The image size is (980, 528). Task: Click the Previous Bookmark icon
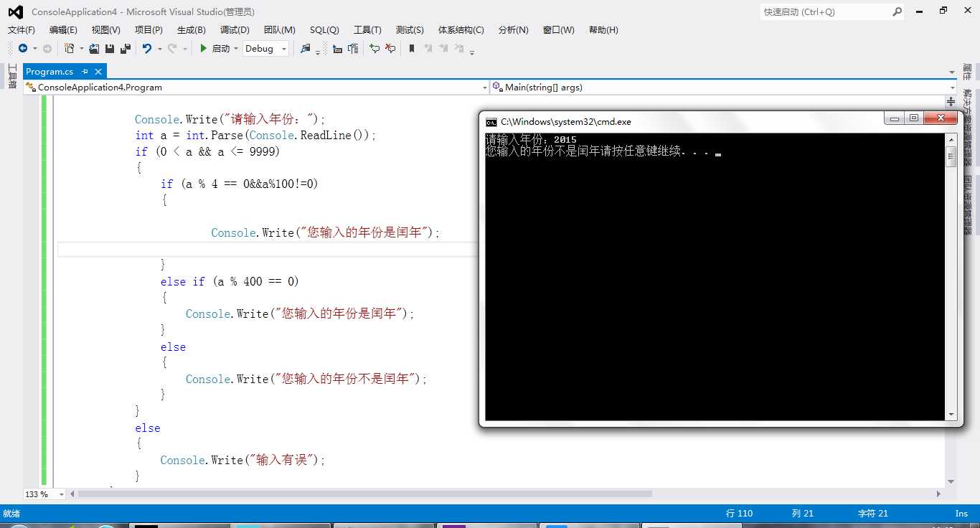428,49
